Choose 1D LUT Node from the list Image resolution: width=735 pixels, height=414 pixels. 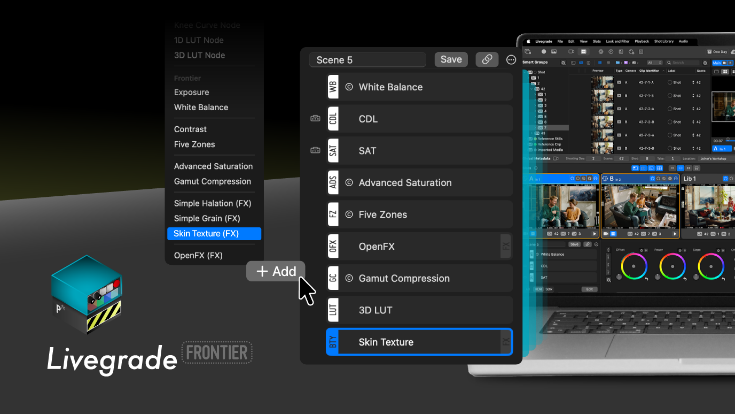click(x=199, y=40)
